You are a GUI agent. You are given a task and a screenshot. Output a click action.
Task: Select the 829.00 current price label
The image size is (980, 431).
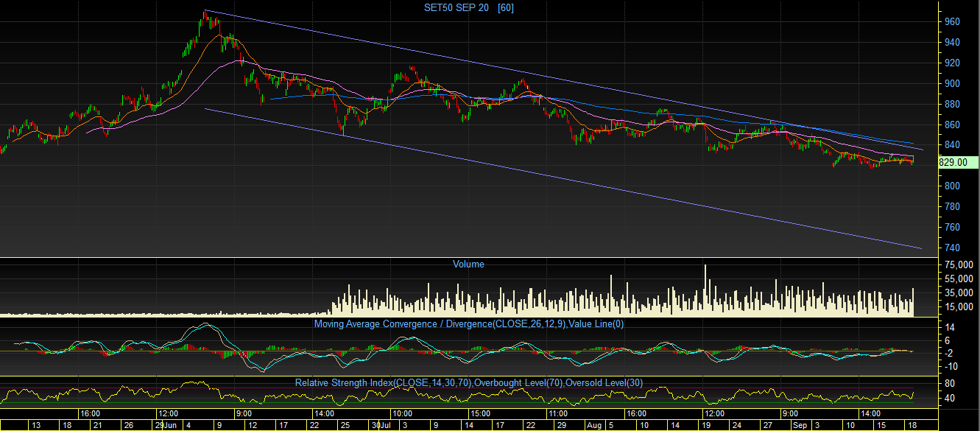click(x=958, y=162)
